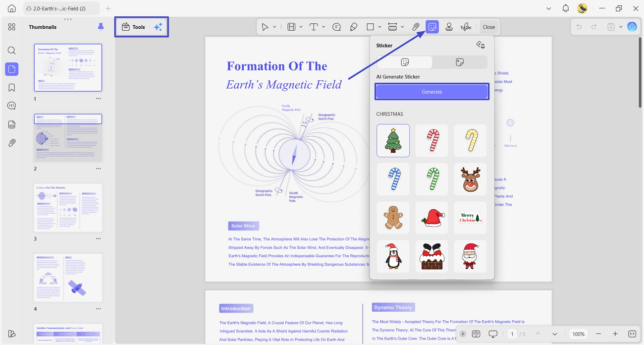Click the current page number field
644x345 pixels.
click(x=512, y=334)
